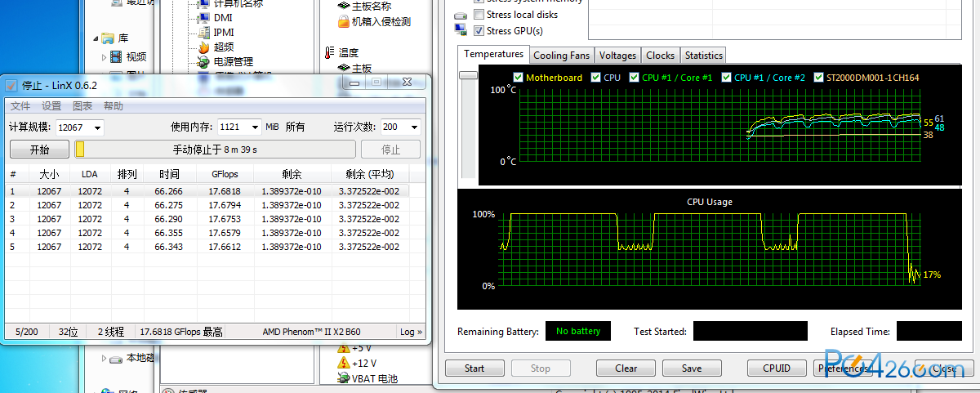Toggle the CPU #1 / Core #1 checkbox
This screenshot has height=393, width=980.
(634, 78)
